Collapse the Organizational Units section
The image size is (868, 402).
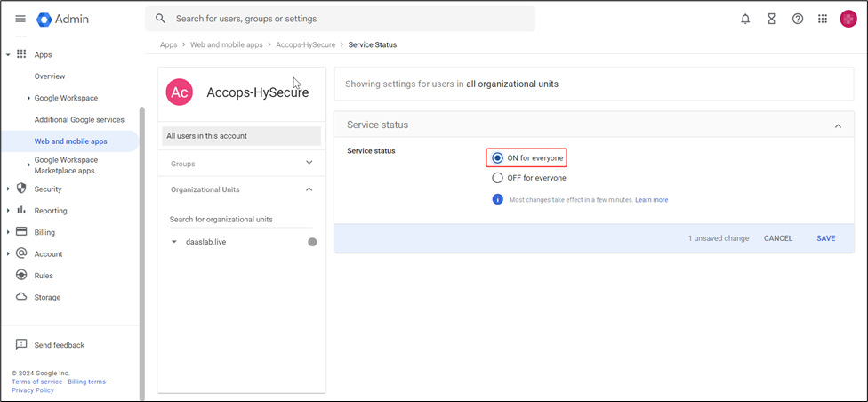coord(309,189)
